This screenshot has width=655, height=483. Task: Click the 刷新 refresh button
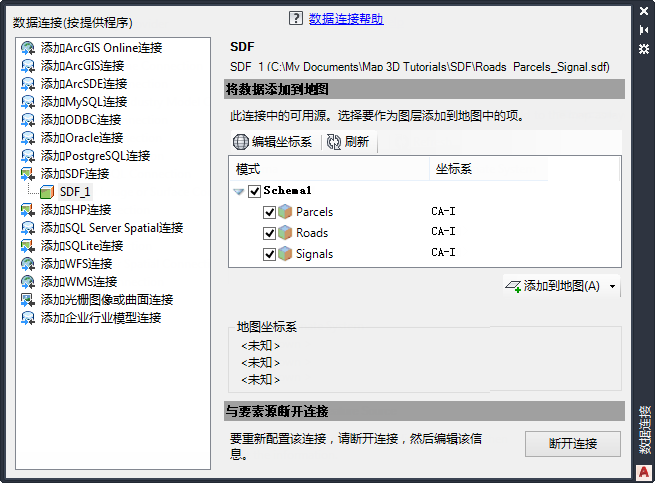click(x=348, y=142)
